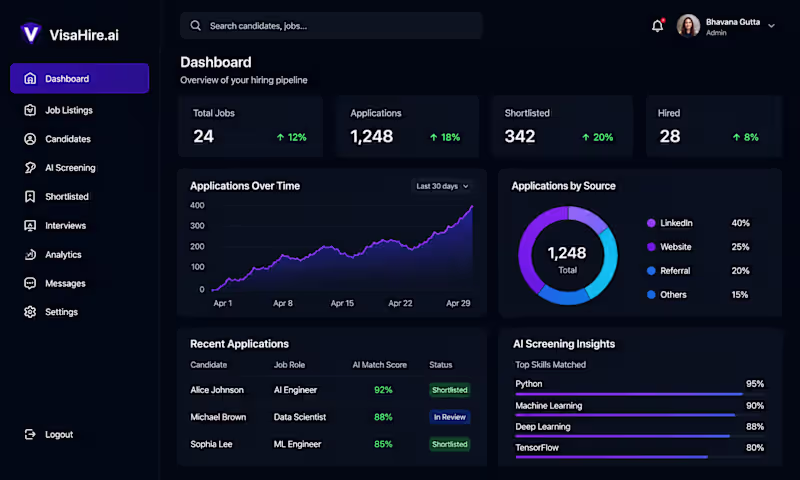Click the Logout exit icon
Screen dimensions: 800x480
[x=30, y=434]
